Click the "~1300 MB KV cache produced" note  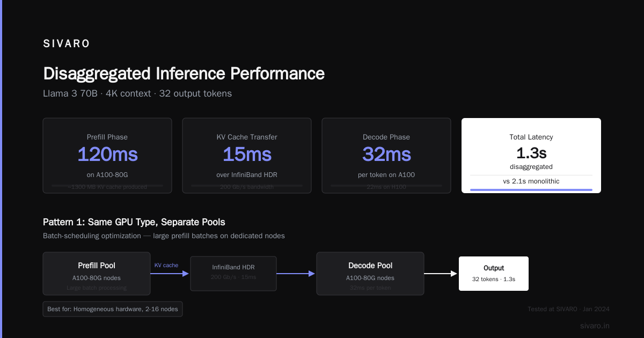pyautogui.click(x=107, y=187)
